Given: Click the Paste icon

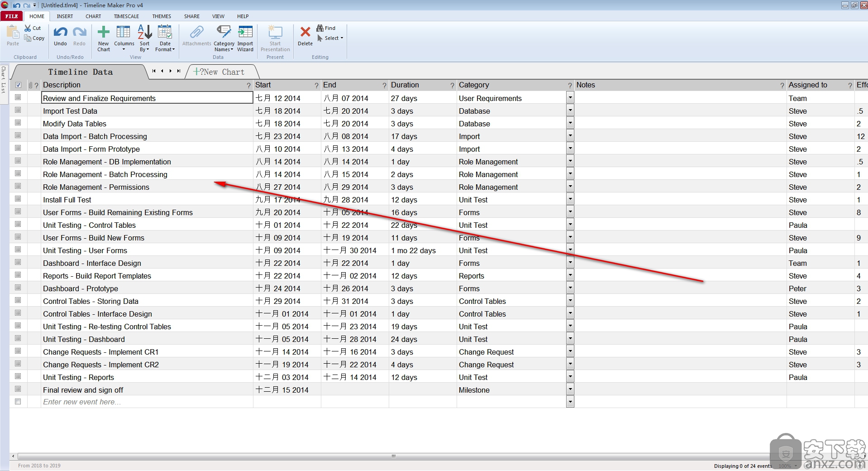Looking at the screenshot, I should [x=13, y=33].
